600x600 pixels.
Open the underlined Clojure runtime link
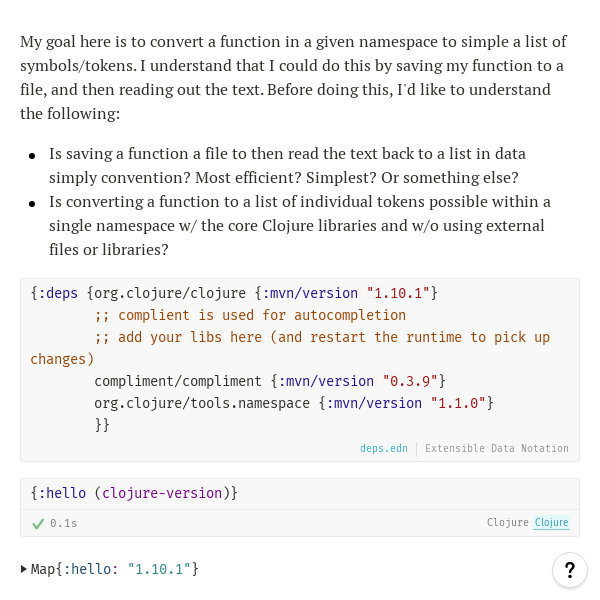pos(551,523)
